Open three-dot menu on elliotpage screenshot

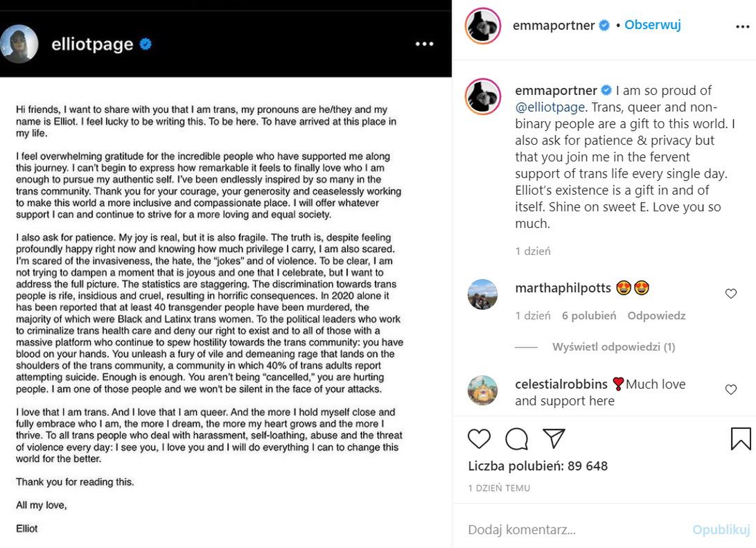[x=424, y=44]
